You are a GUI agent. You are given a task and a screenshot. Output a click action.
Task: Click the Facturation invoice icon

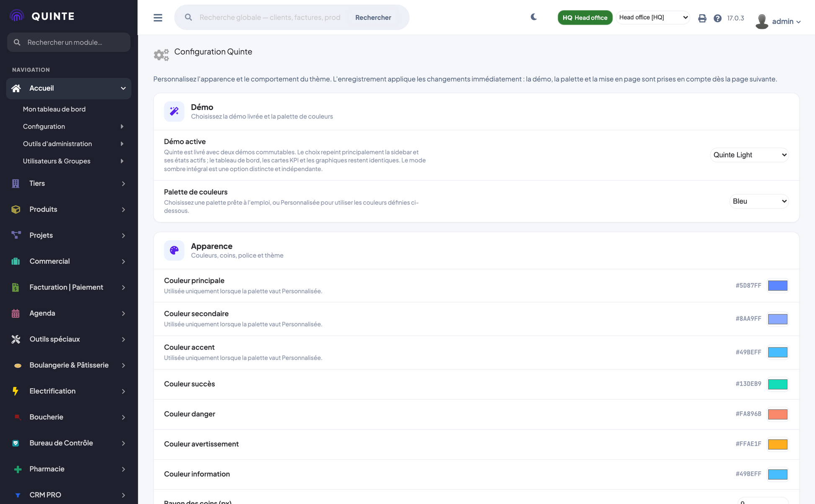click(x=15, y=287)
